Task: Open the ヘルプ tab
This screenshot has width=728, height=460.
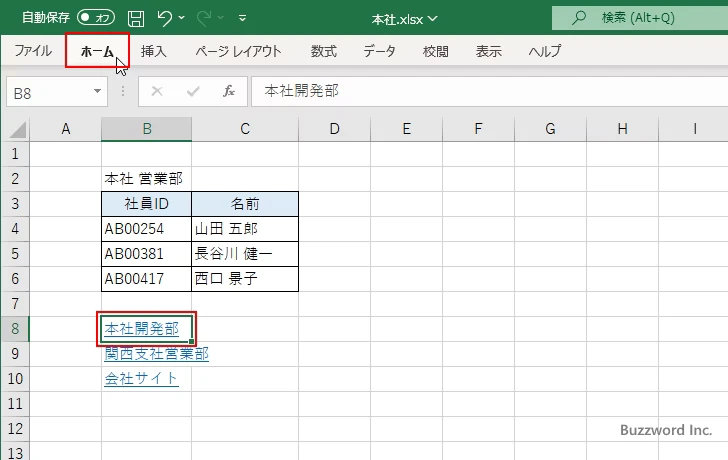Action: 545,51
